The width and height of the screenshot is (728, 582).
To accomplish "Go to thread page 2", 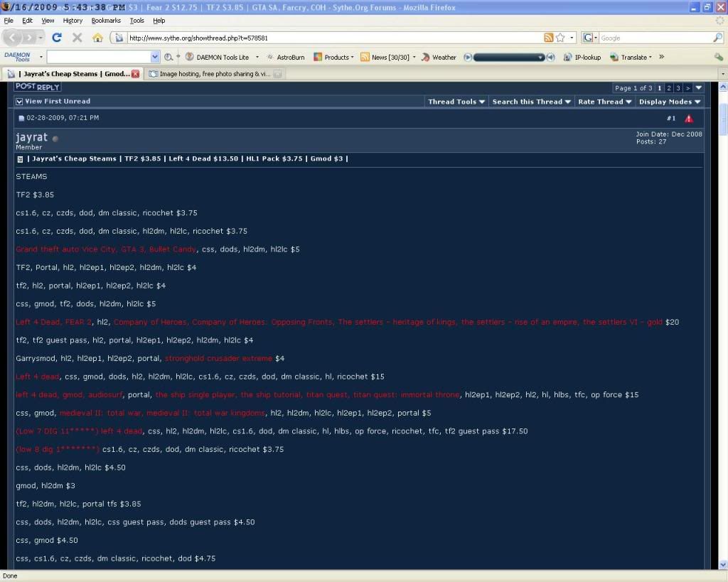I will pyautogui.click(x=668, y=88).
